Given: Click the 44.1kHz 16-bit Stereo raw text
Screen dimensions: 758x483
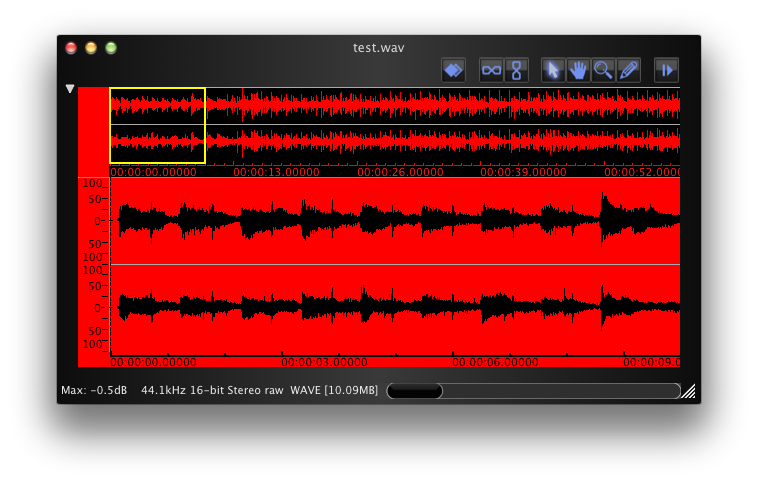Looking at the screenshot, I should pyautogui.click(x=212, y=390).
